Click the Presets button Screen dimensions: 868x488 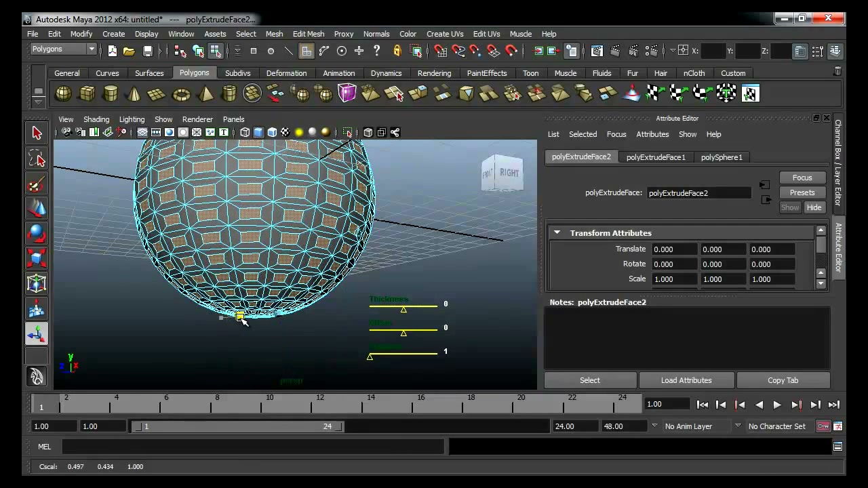[802, 192]
